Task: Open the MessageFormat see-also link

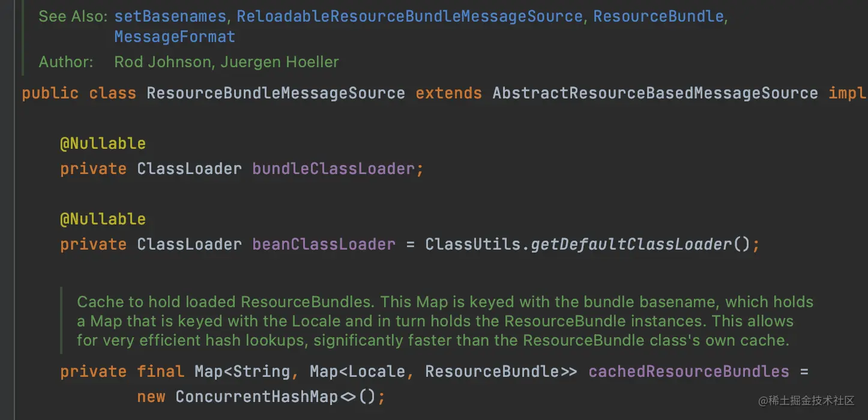Action: (174, 36)
